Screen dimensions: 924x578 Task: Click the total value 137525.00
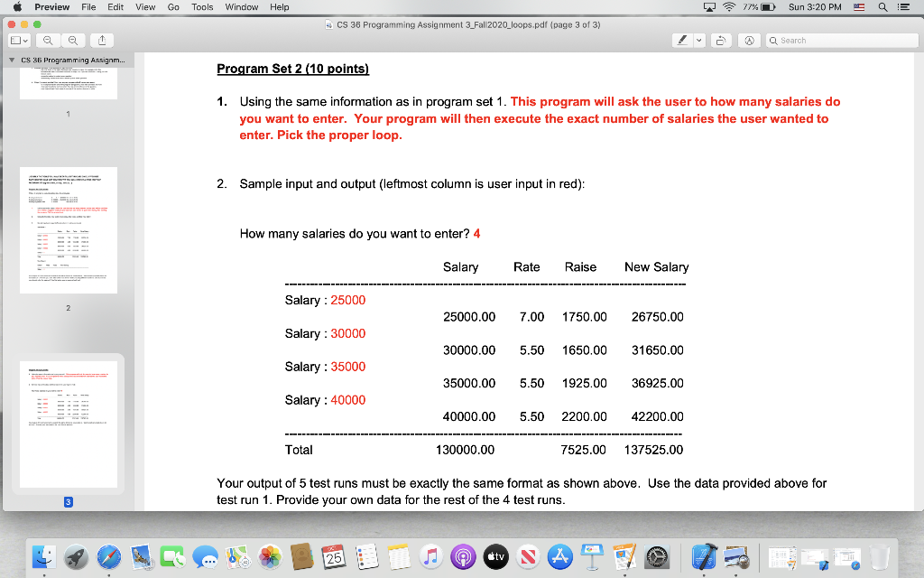pyautogui.click(x=653, y=450)
